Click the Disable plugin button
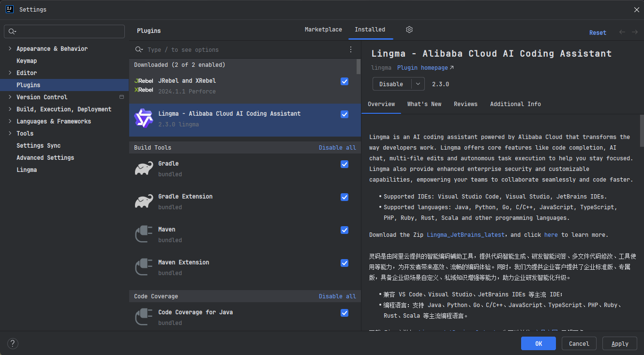644x355 pixels. [x=391, y=84]
